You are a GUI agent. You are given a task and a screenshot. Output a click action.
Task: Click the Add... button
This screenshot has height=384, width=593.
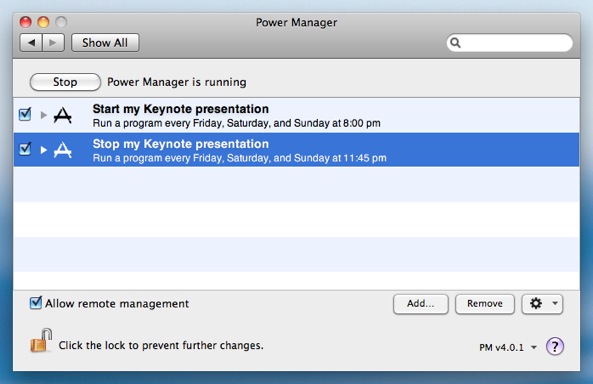421,304
